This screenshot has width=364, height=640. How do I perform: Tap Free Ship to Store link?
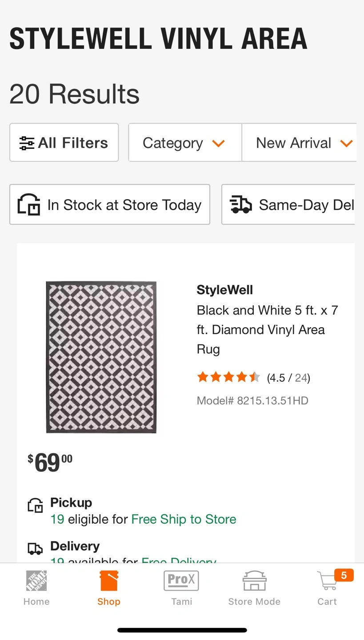[184, 519]
